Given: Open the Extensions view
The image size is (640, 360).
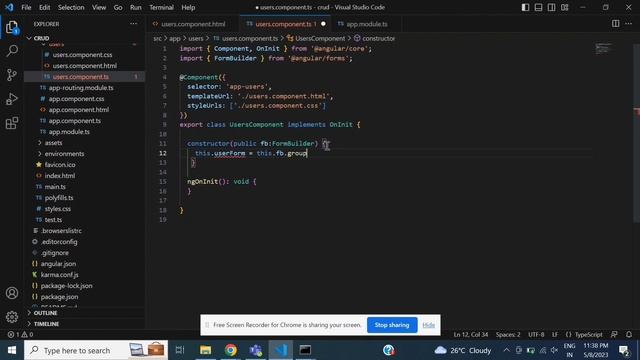Looking at the screenshot, I should click(x=12, y=123).
